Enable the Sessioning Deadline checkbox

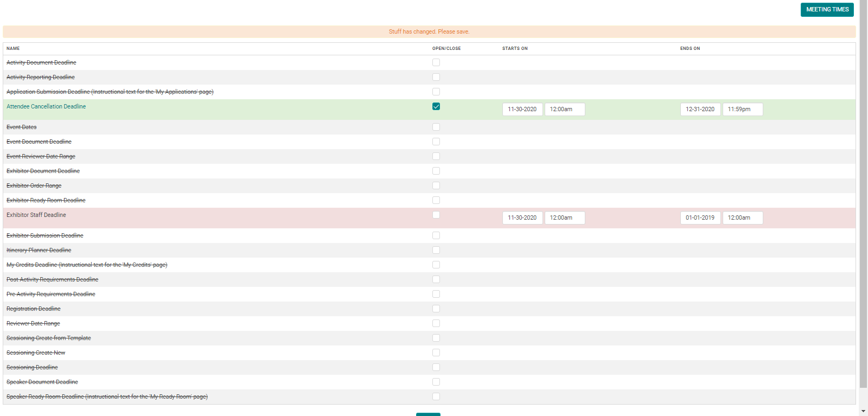436,367
